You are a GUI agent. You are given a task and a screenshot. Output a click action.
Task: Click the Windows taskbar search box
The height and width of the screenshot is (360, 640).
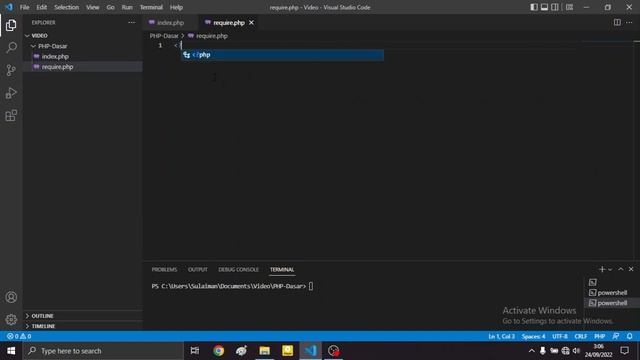(103, 351)
